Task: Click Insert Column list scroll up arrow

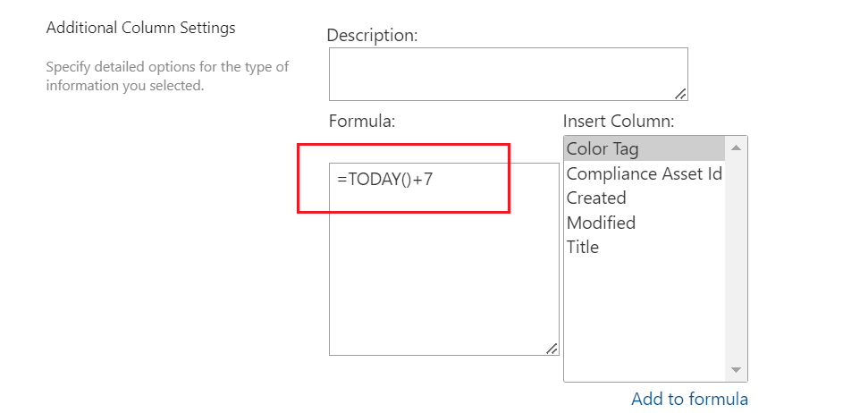Action: pyautogui.click(x=736, y=147)
